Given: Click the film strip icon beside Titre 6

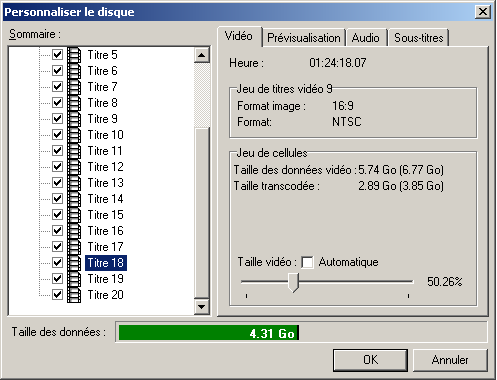Looking at the screenshot, I should (x=74, y=71).
